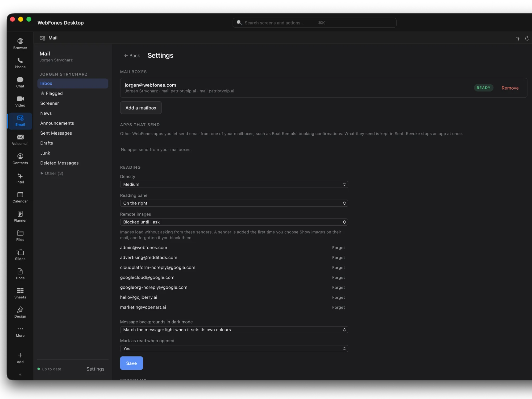Open the Drafts folder
Screen dimensions: 532x399
pos(73,143)
